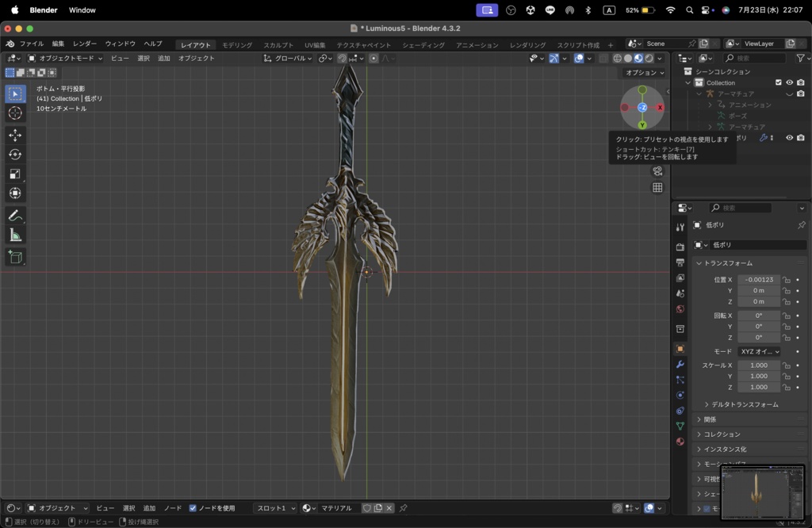The image size is (812, 528).
Task: Activate the Rotate tool
Action: [x=16, y=155]
